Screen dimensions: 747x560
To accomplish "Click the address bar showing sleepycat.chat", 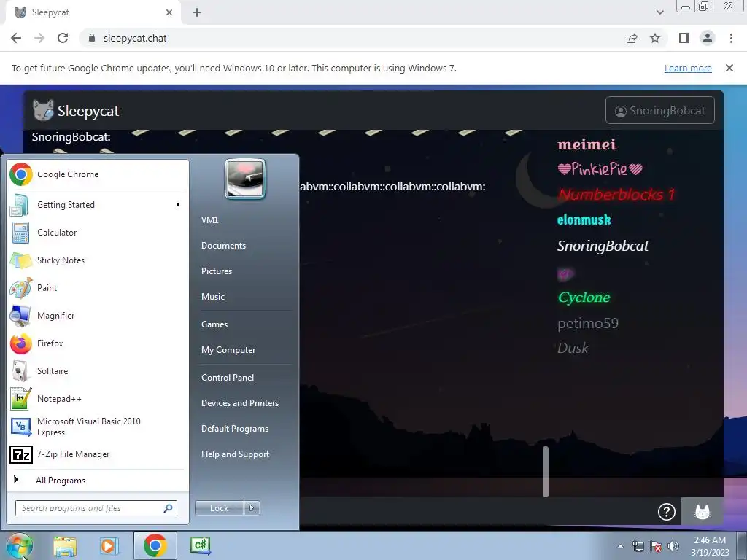I will coord(352,38).
